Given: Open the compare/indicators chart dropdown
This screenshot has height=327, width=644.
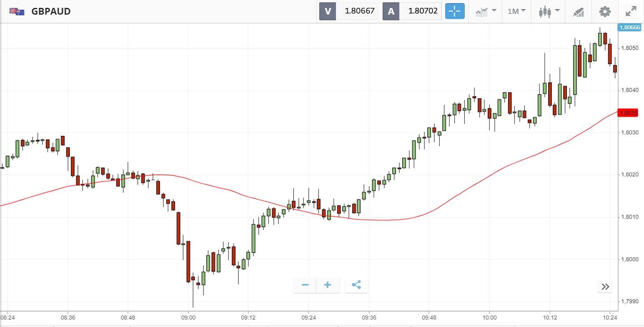Looking at the screenshot, I should 486,11.
